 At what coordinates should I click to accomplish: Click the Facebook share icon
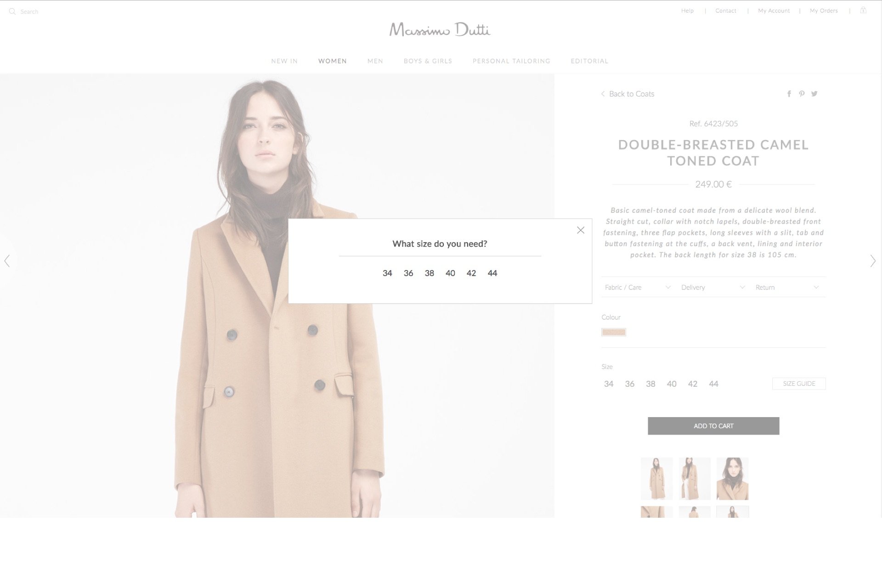[789, 93]
